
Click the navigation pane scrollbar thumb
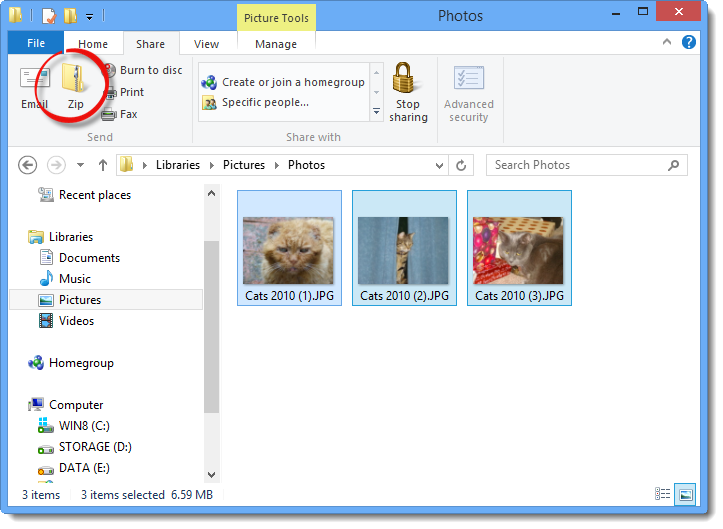tap(212, 327)
